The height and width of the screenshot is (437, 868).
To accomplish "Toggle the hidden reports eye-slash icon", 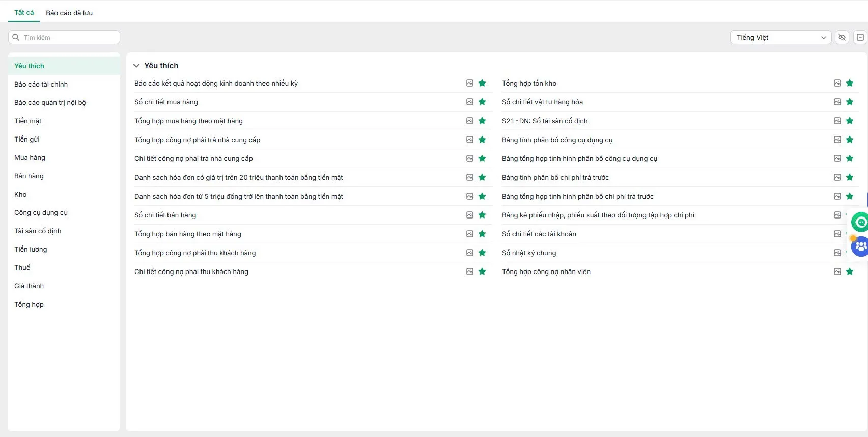I will [x=842, y=37].
